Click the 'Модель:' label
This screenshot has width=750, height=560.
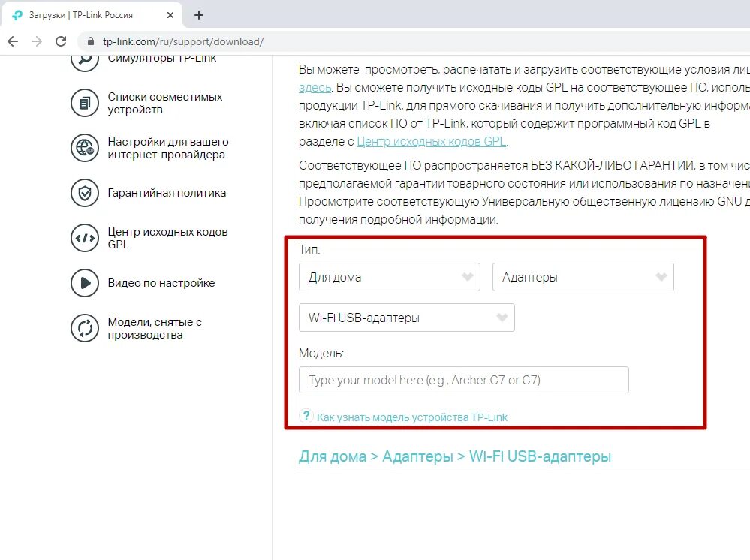321,353
